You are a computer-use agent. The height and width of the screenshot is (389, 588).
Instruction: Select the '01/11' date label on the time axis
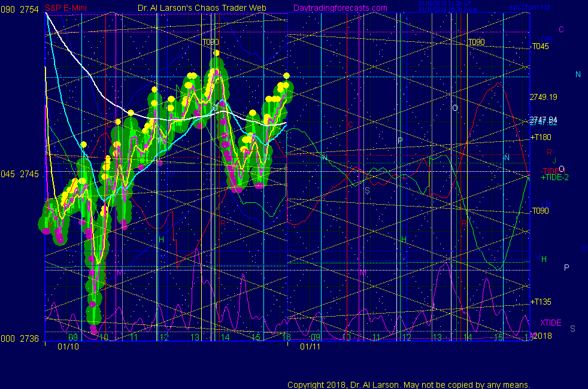point(310,347)
